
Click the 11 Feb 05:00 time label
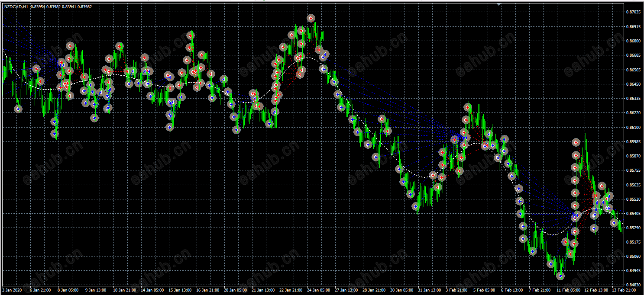coord(569,290)
